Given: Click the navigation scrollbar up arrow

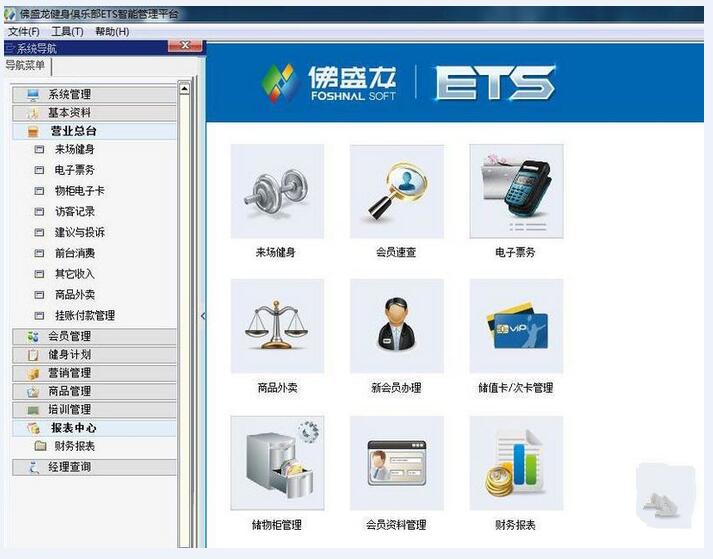Looking at the screenshot, I should (184, 88).
